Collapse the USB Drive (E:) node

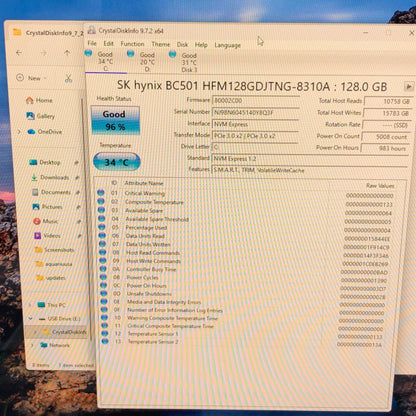(31, 319)
